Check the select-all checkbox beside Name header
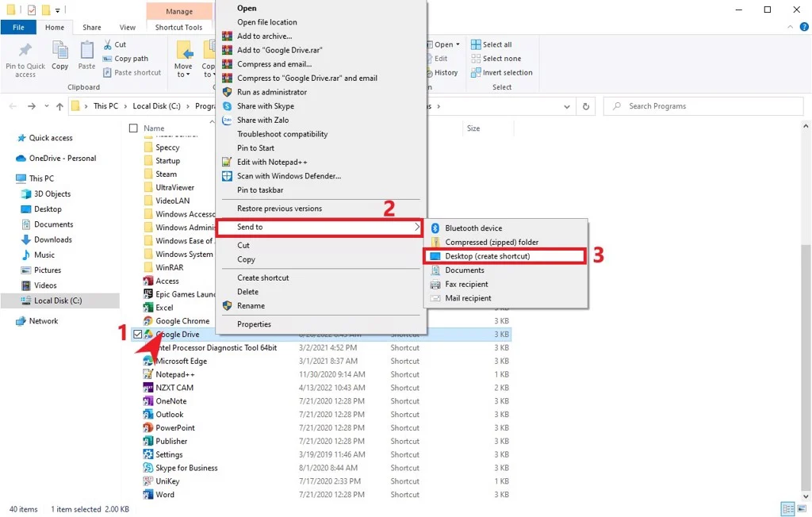812x517 pixels. coord(132,128)
